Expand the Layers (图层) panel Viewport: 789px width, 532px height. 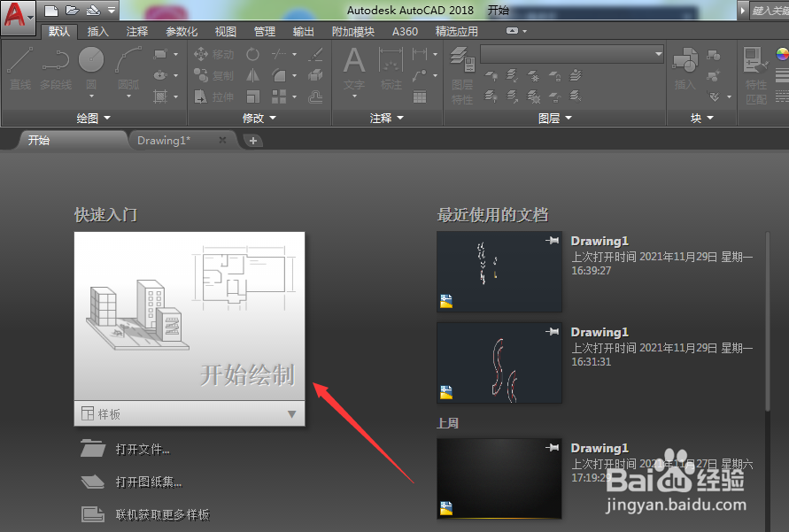[x=555, y=118]
